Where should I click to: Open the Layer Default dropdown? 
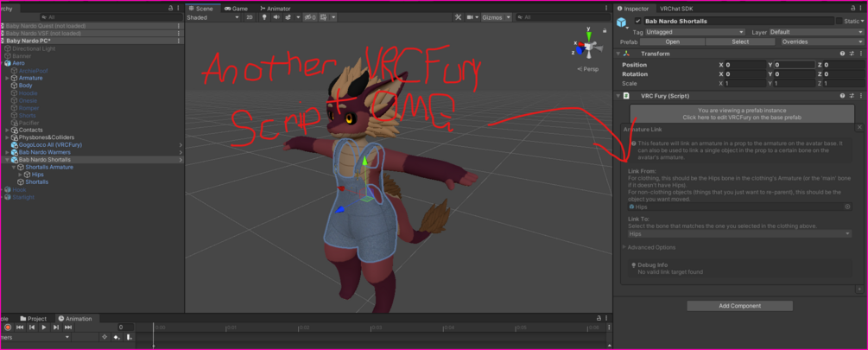pos(816,32)
